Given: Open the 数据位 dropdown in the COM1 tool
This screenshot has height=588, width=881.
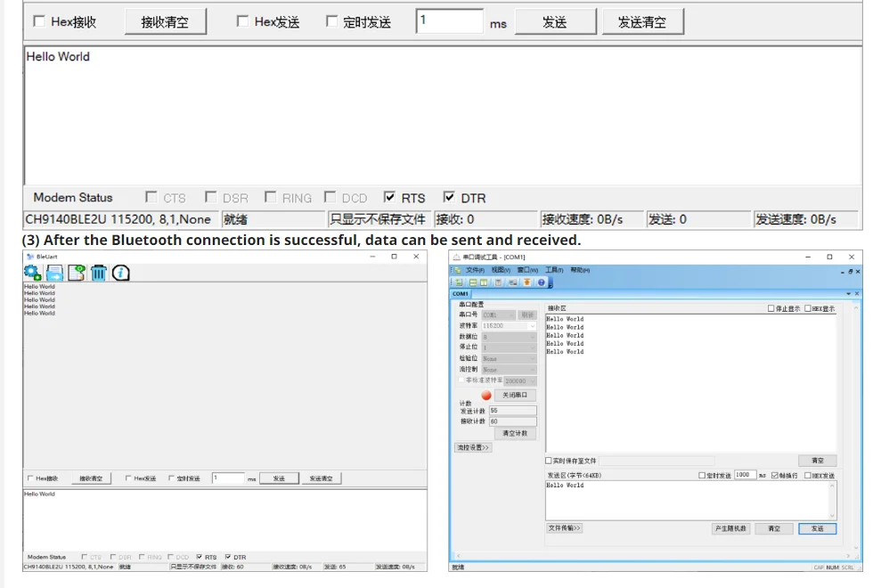Looking at the screenshot, I should click(x=509, y=337).
